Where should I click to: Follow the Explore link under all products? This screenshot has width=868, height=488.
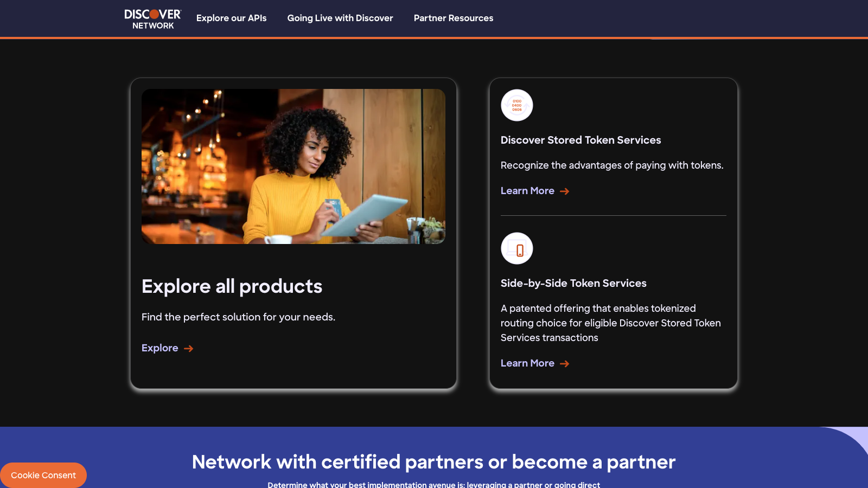point(159,348)
